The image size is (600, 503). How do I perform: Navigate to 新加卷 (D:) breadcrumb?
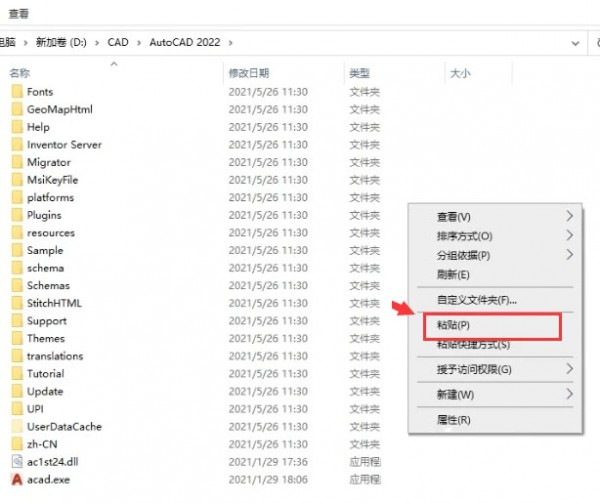(61, 42)
